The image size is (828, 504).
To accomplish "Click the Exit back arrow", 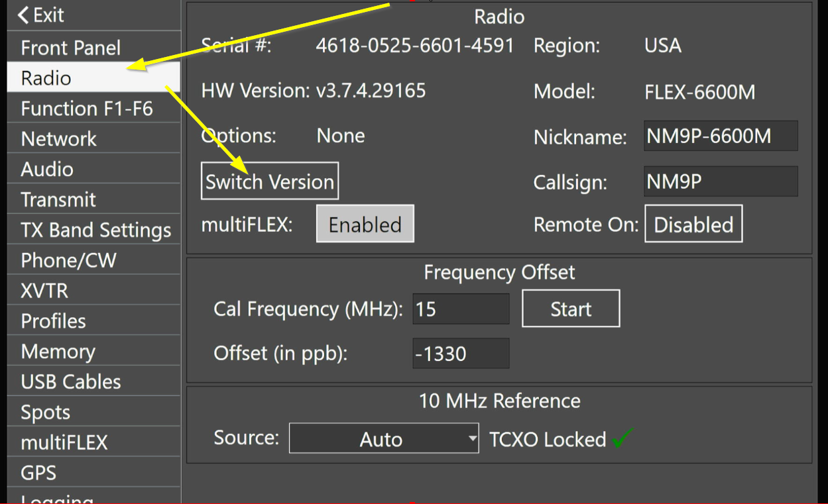I will (24, 15).
